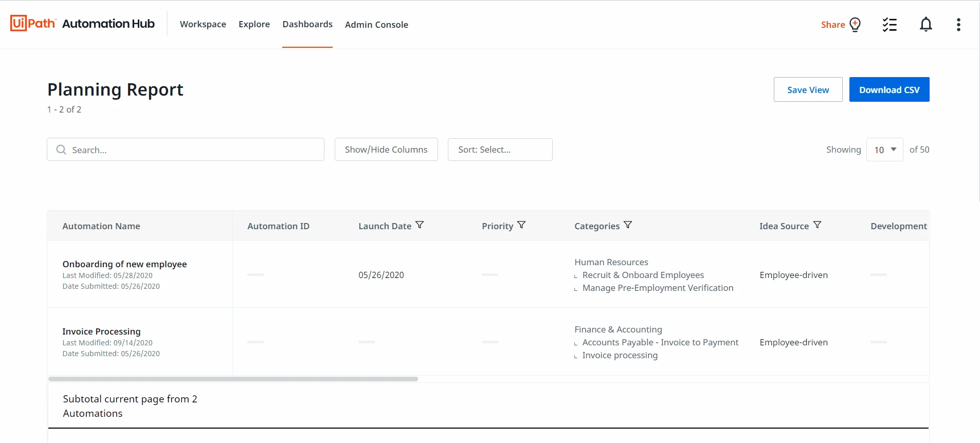Go to Explore tab
The image size is (980, 443).
(254, 24)
